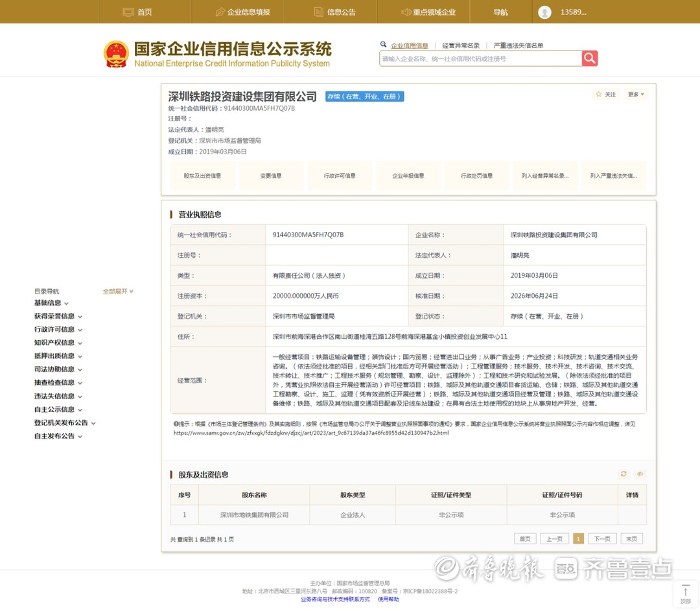Click pagination 末页 button
This screenshot has height=611, width=700.
coord(632,538)
